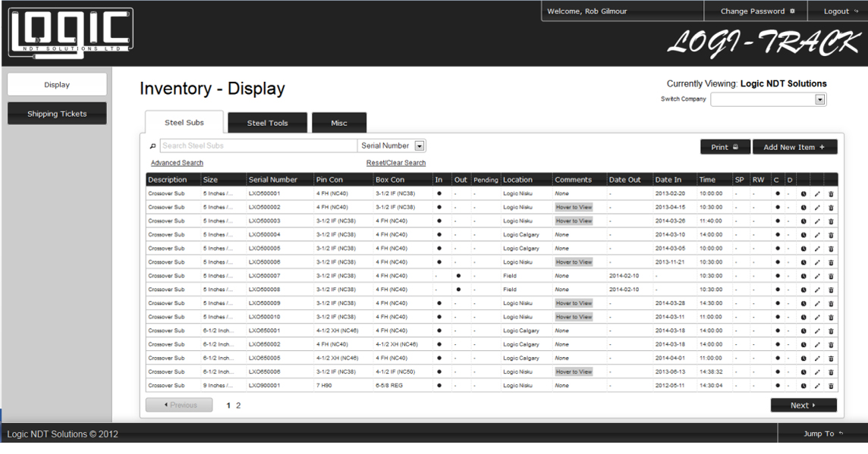Click Time value 14:38:32
Viewport: 868px width, 454px height.
(711, 372)
